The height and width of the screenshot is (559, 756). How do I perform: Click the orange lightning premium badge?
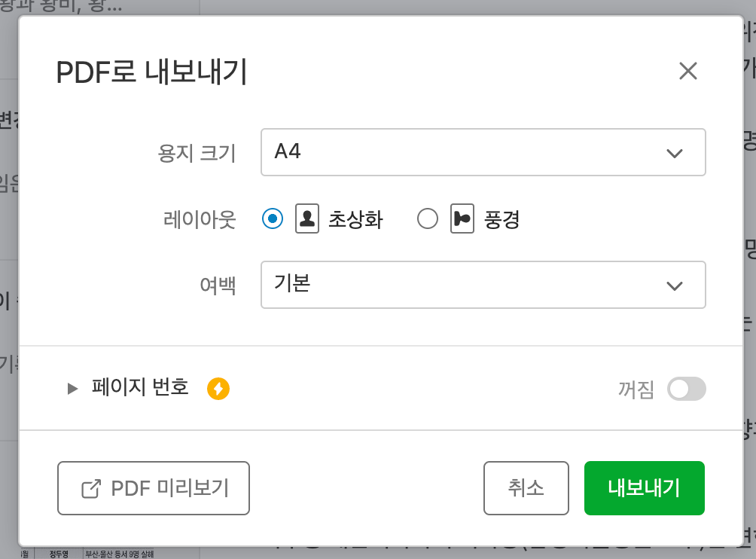click(x=218, y=389)
